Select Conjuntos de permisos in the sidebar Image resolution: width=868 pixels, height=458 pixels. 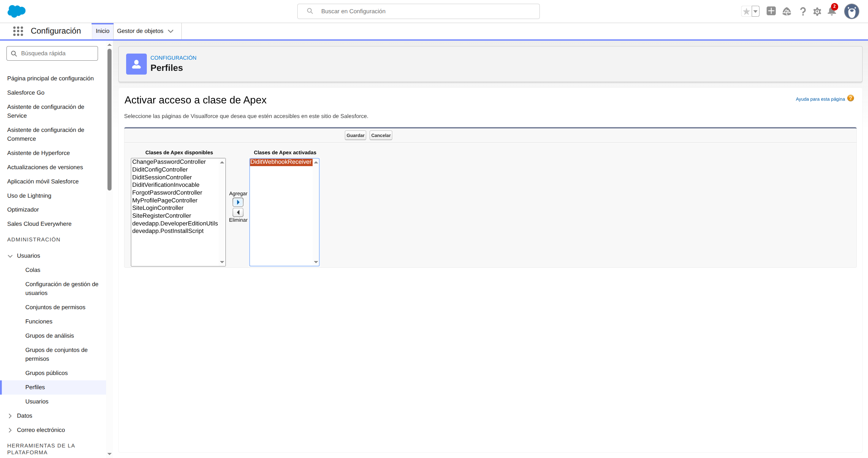pyautogui.click(x=55, y=307)
